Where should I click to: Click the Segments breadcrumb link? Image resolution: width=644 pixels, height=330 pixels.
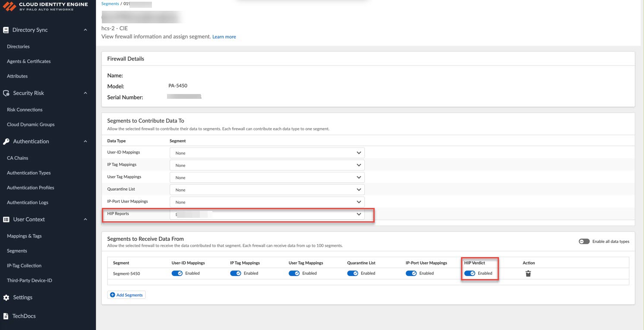pos(110,4)
